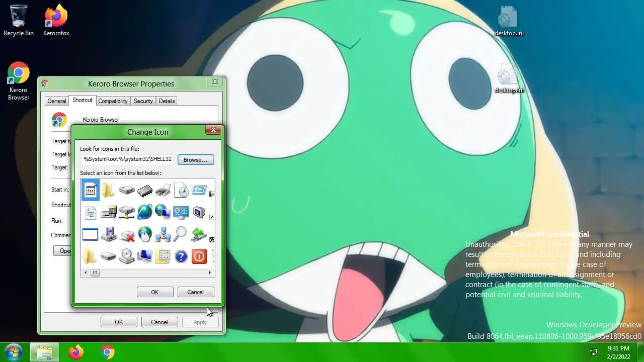
Task: Open Chrome from the taskbar
Action: 107,352
